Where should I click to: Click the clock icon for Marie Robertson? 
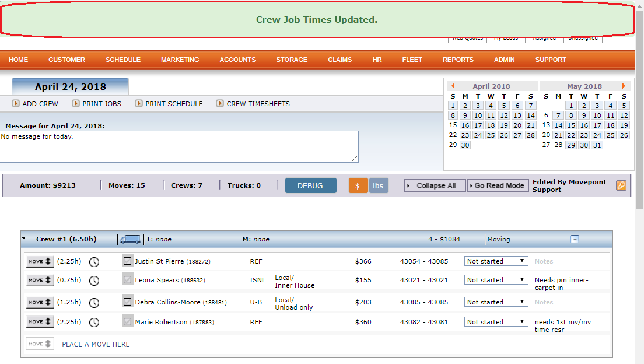pos(94,323)
